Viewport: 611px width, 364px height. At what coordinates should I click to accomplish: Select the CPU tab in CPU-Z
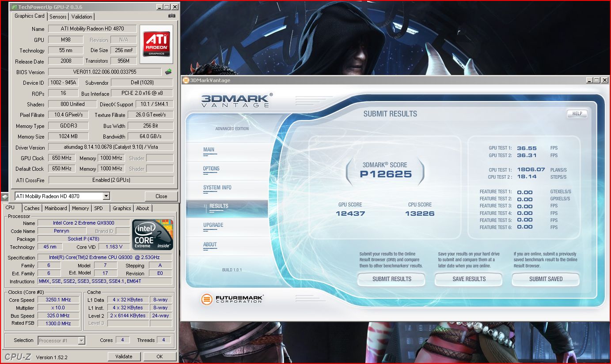pyautogui.click(x=10, y=207)
